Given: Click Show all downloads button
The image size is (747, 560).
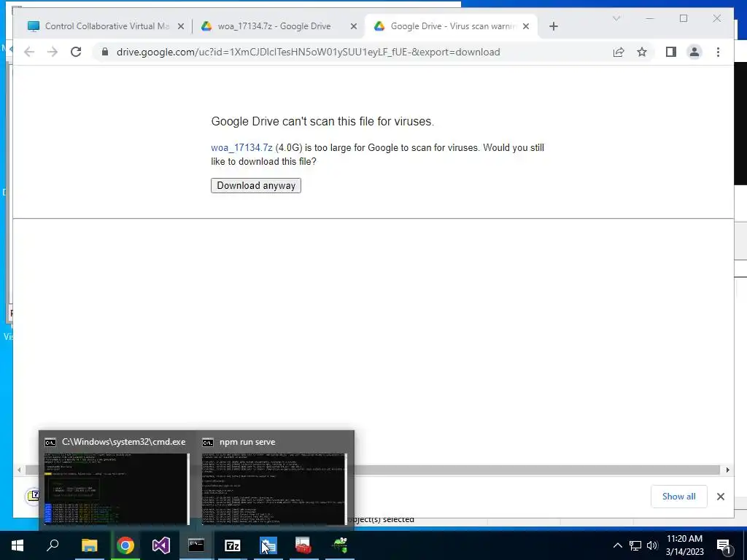Looking at the screenshot, I should [678, 497].
